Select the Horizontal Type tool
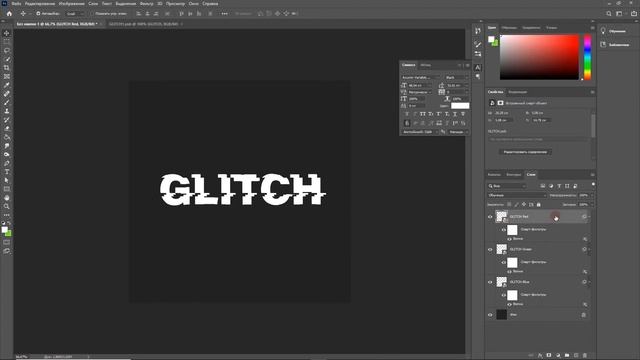The image size is (640, 360). [7, 172]
